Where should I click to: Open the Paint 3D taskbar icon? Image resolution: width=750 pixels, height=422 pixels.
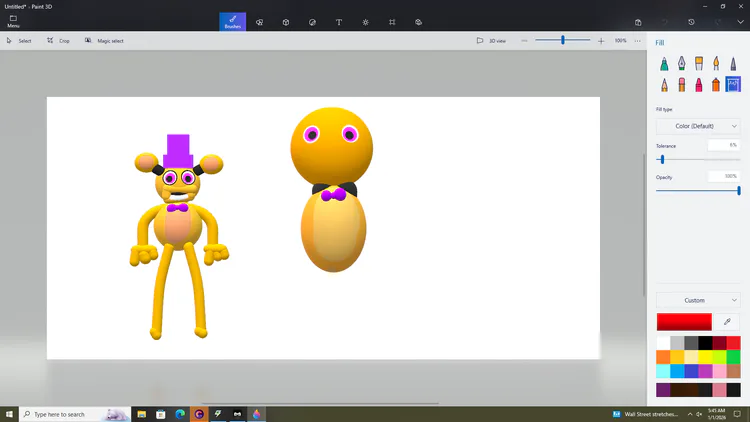click(x=257, y=414)
